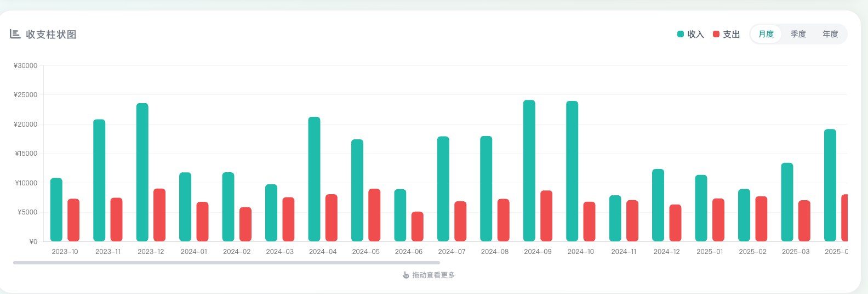This screenshot has width=868, height=294.
Task: Toggle the 收入 legend item
Action: coord(690,34)
